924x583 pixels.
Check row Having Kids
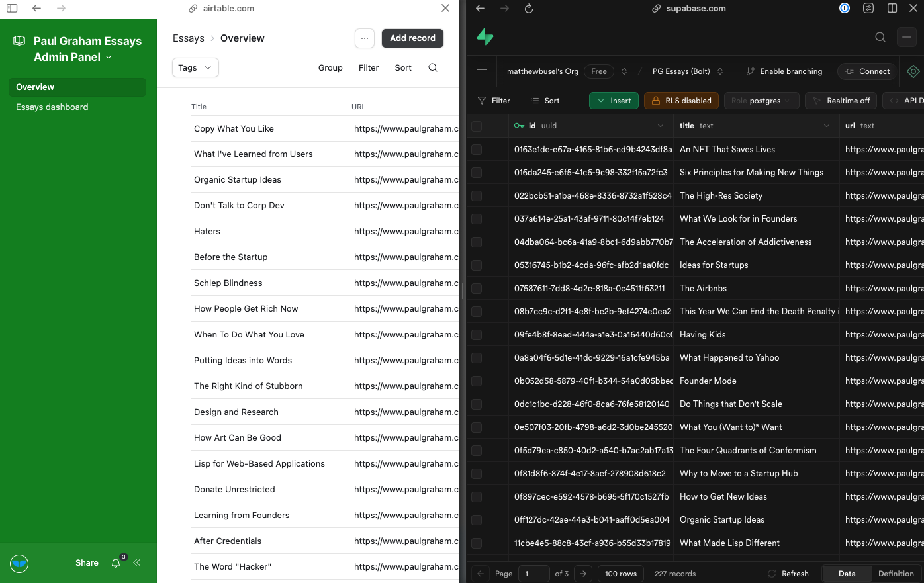click(477, 335)
